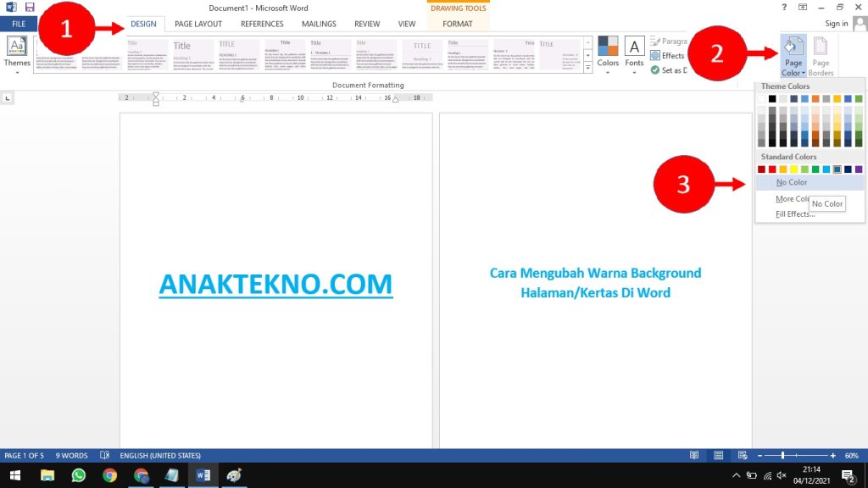
Task: Open the DESIGN ribbon tab
Action: coord(143,24)
